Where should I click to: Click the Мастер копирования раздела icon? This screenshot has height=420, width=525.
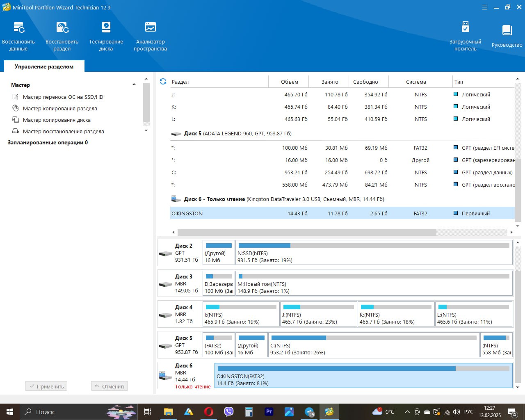coord(16,108)
